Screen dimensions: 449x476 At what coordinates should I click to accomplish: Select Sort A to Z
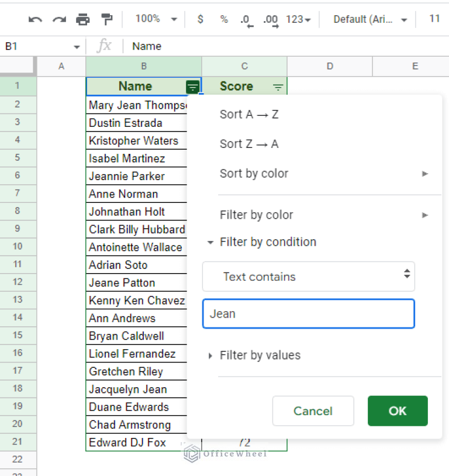[x=249, y=115]
